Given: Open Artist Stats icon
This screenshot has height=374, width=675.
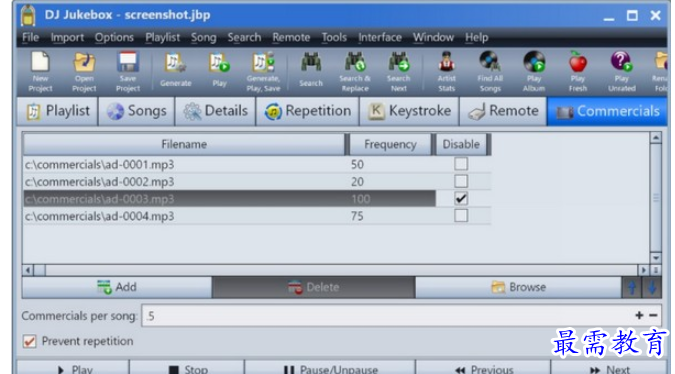Looking at the screenshot, I should click(446, 71).
